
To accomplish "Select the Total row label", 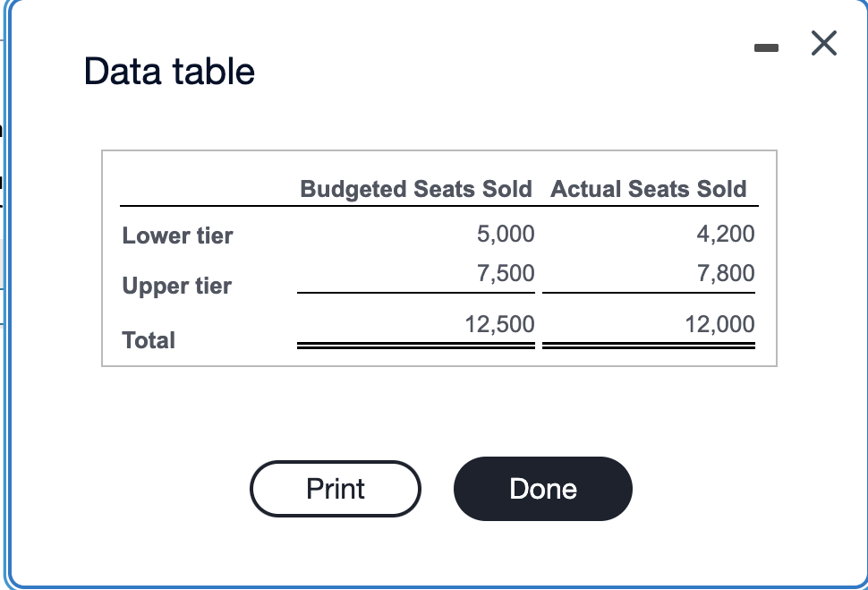I will click(x=148, y=340).
